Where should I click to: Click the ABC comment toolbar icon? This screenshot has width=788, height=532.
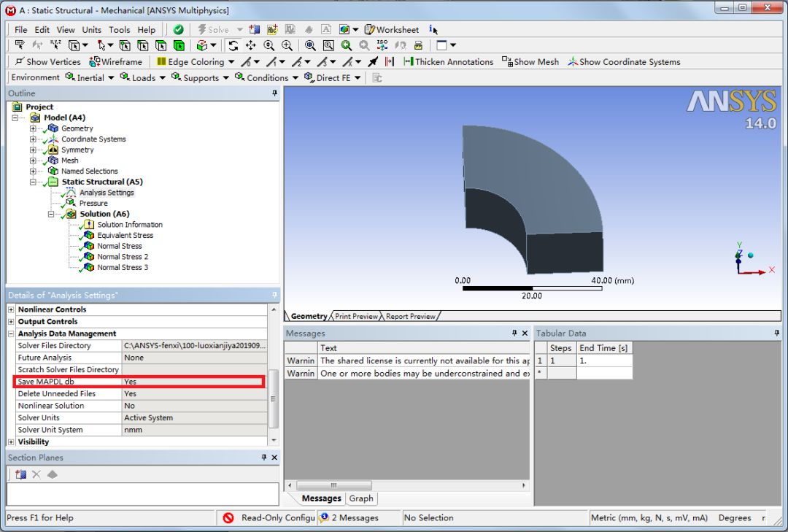coord(272,30)
